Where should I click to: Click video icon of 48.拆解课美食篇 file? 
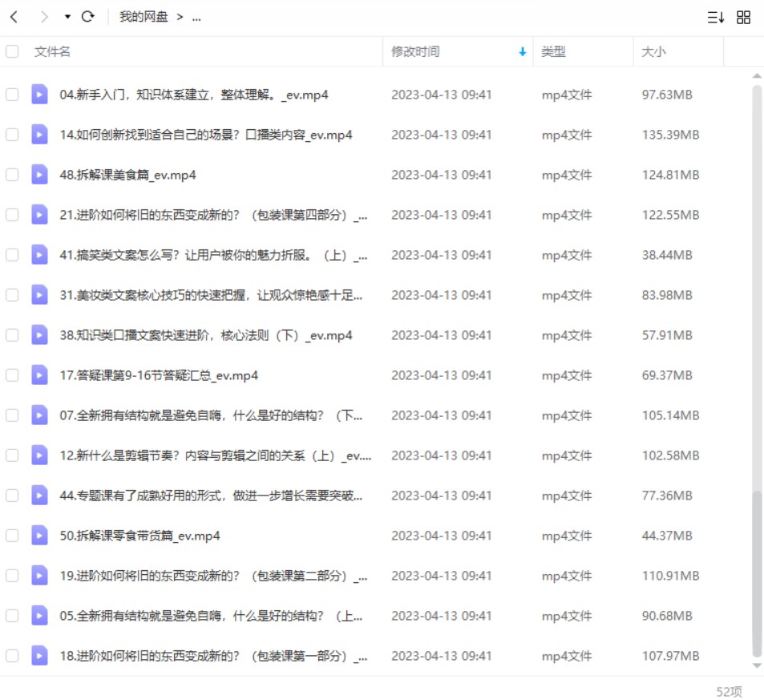click(x=39, y=175)
